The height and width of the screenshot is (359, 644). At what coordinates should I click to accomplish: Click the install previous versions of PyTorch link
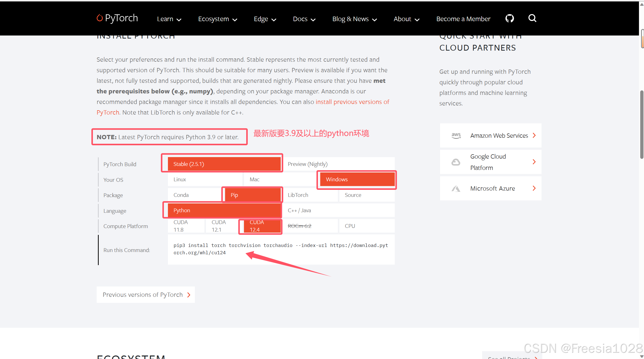352,102
